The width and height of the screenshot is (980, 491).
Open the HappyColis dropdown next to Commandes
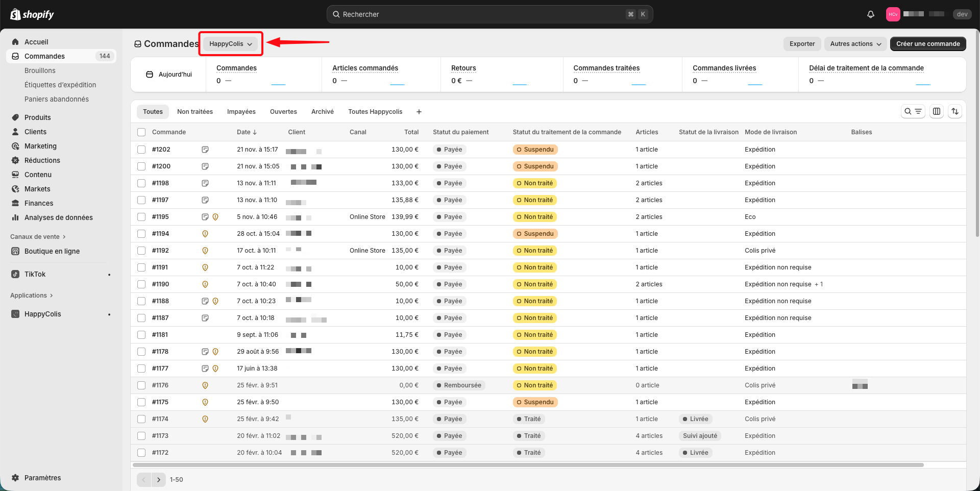pos(231,44)
